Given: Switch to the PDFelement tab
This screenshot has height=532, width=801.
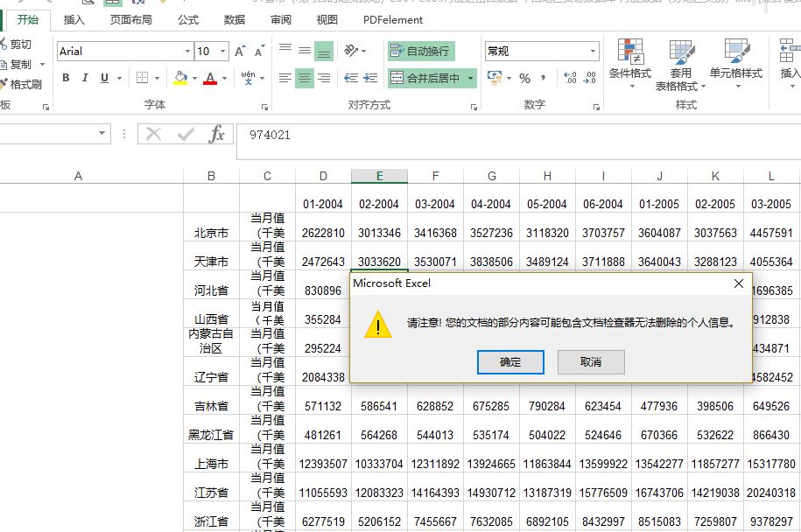Looking at the screenshot, I should click(393, 20).
